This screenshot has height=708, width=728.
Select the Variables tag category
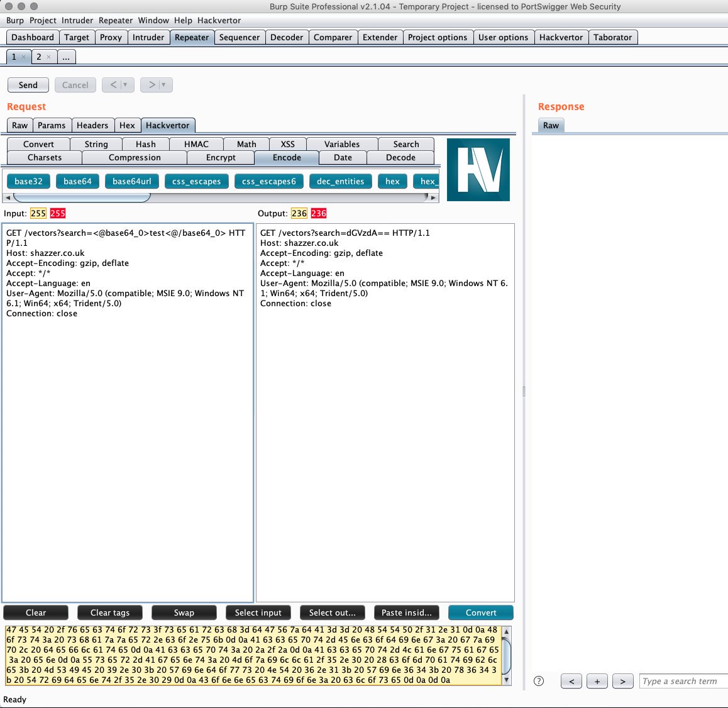point(342,144)
